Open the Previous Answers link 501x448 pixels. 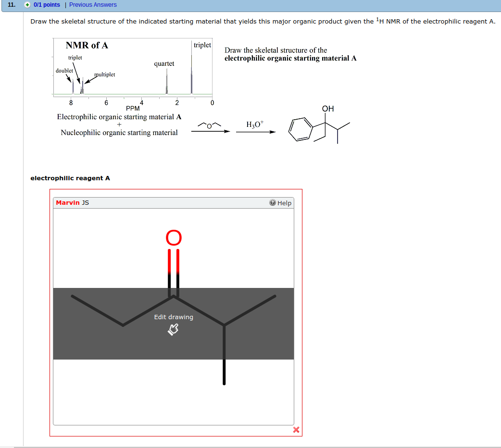tap(93, 4)
